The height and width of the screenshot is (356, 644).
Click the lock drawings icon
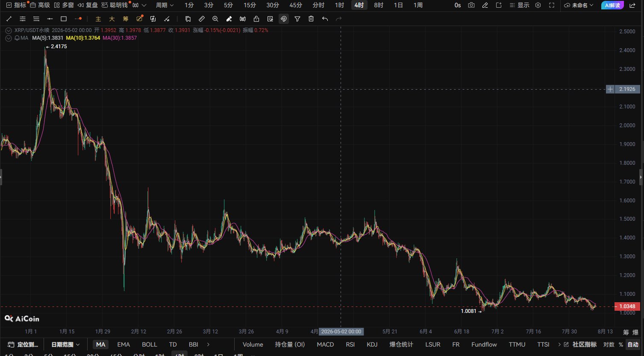point(256,19)
